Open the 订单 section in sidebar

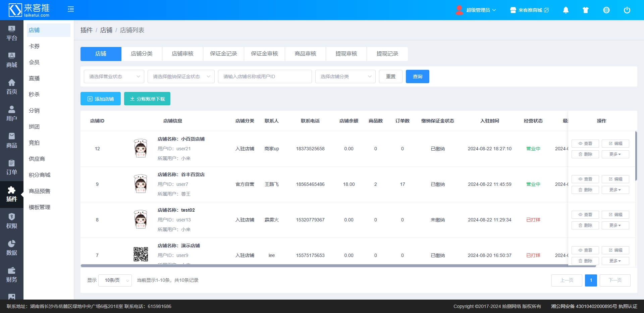tap(12, 167)
